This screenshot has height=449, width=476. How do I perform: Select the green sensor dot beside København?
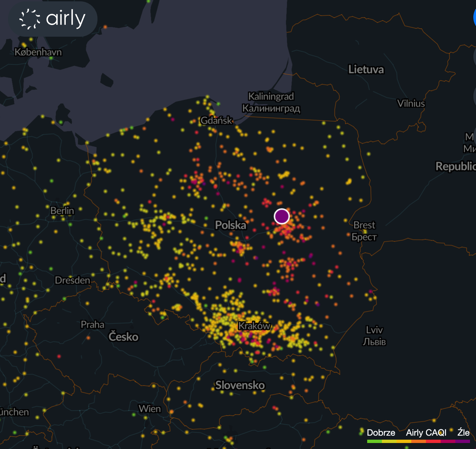point(51,58)
